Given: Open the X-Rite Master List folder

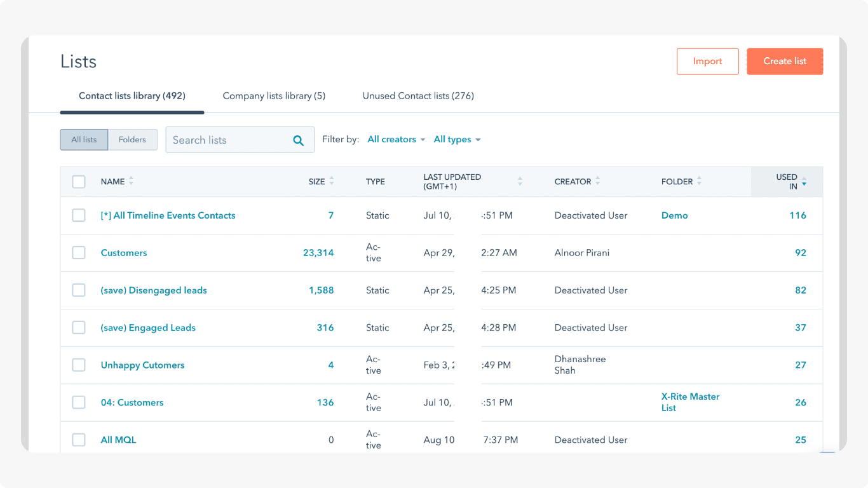Looking at the screenshot, I should coord(691,402).
